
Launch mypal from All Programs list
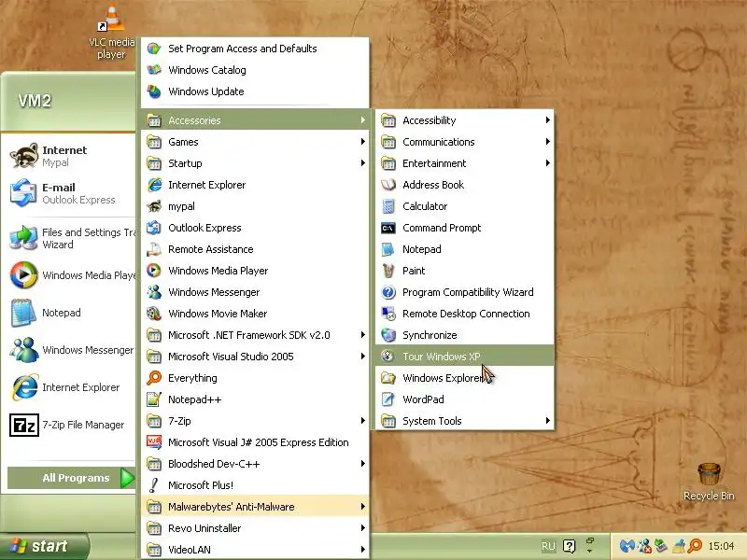click(x=255, y=206)
